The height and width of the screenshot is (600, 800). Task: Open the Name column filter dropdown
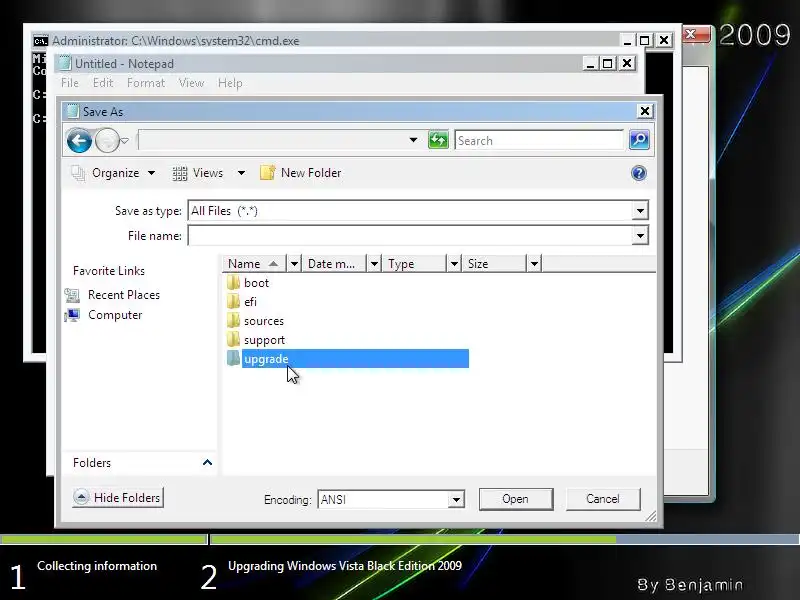click(x=294, y=264)
